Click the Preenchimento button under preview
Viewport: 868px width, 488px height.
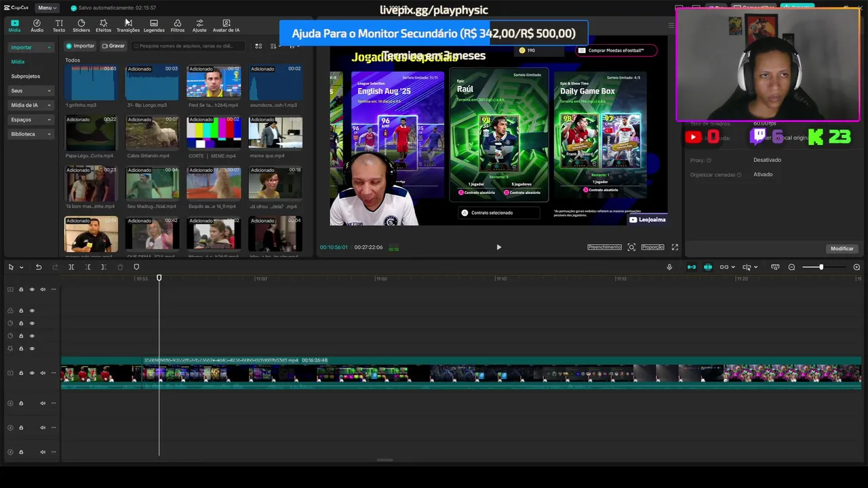point(604,247)
